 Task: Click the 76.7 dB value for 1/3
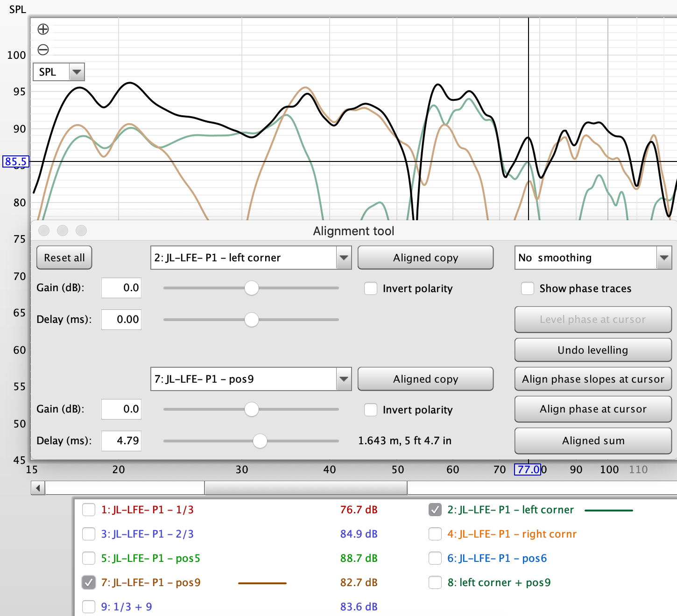point(359,510)
